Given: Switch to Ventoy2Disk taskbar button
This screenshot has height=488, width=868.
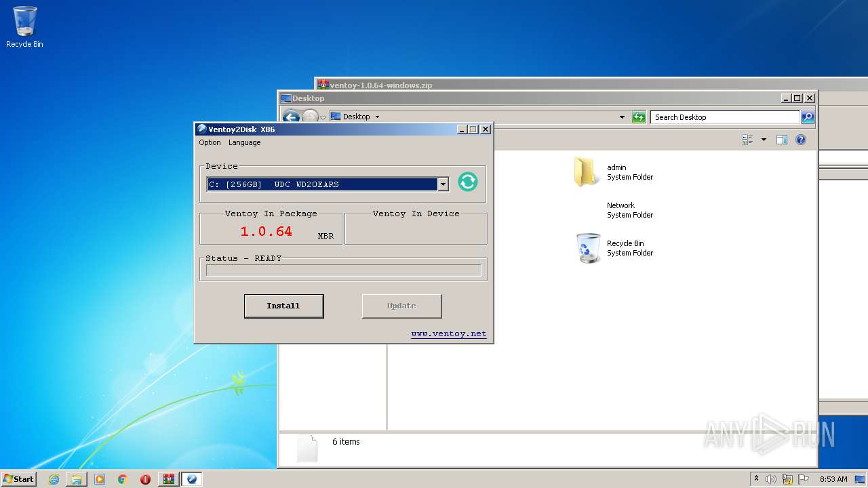Looking at the screenshot, I should click(x=192, y=479).
